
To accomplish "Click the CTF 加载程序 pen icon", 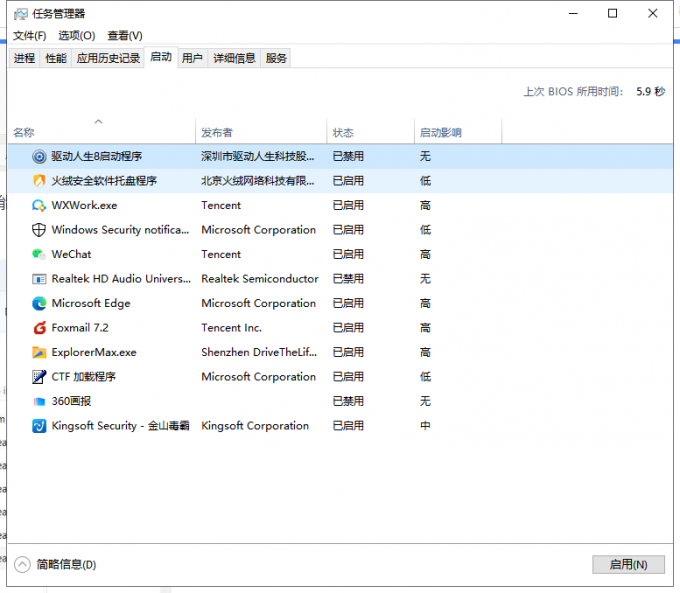I will (x=39, y=377).
